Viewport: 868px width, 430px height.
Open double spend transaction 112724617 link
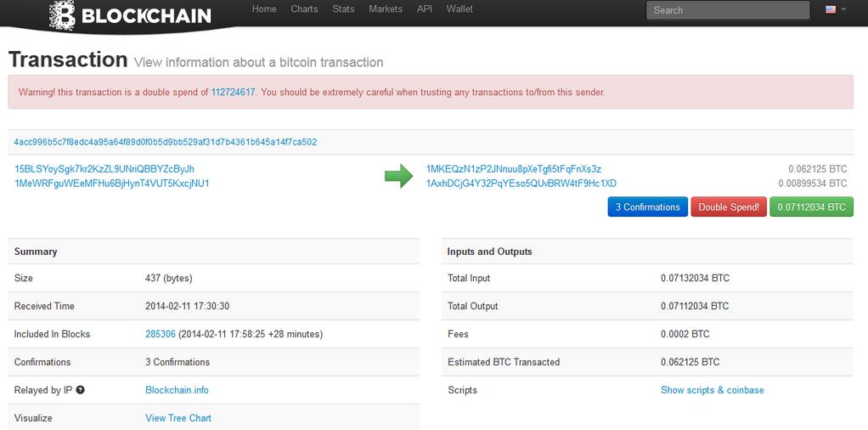pos(233,92)
